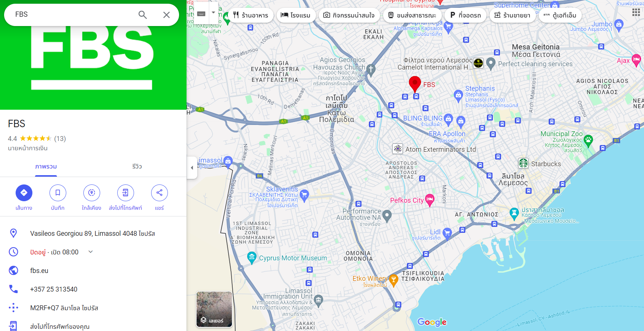Toggle the on-screen keyboard input tool
Image resolution: width=644 pixels, height=331 pixels.
coord(201,13)
